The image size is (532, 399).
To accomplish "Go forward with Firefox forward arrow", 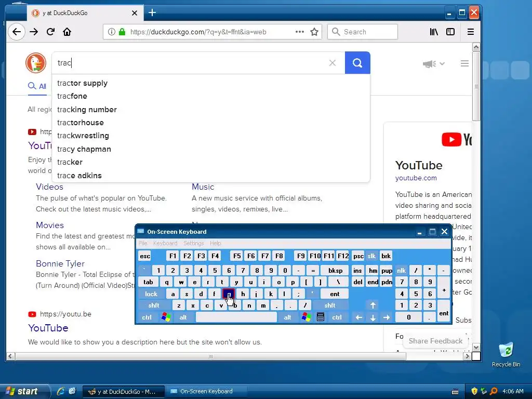I will click(x=34, y=32).
